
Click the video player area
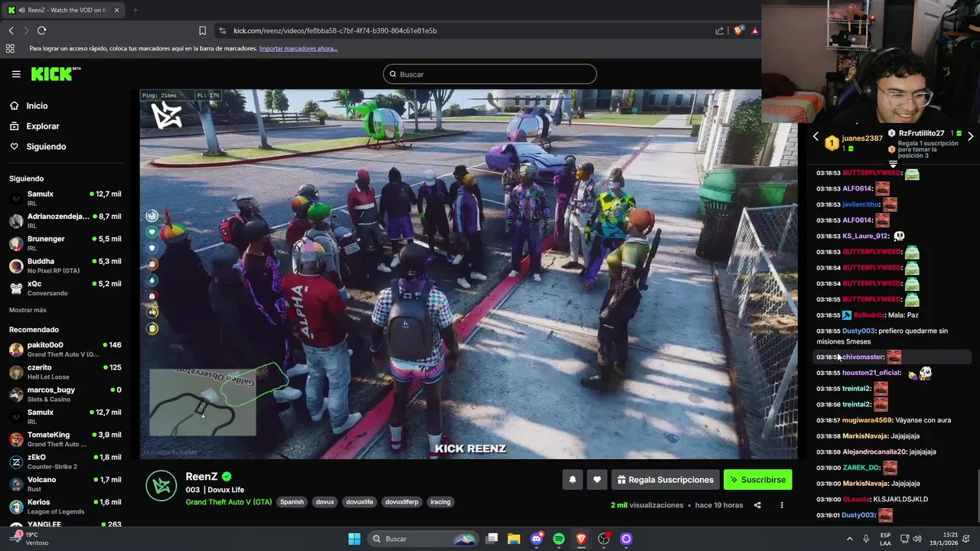pyautogui.click(x=469, y=274)
